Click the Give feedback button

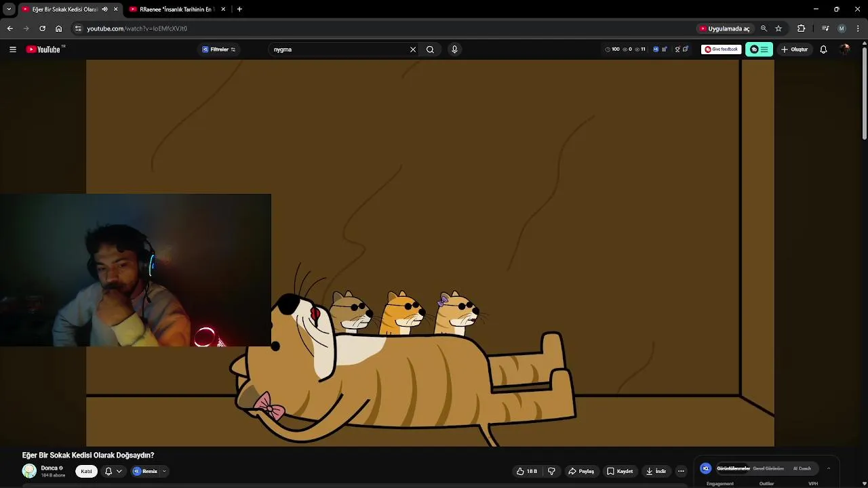(x=721, y=49)
